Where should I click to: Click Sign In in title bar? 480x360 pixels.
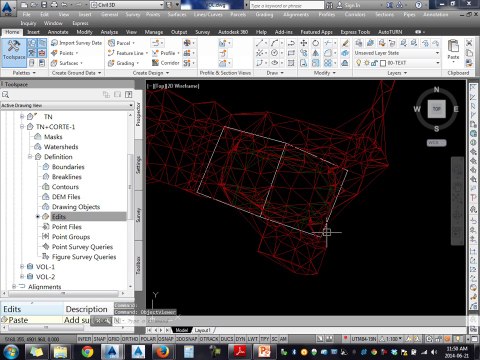(x=349, y=5)
